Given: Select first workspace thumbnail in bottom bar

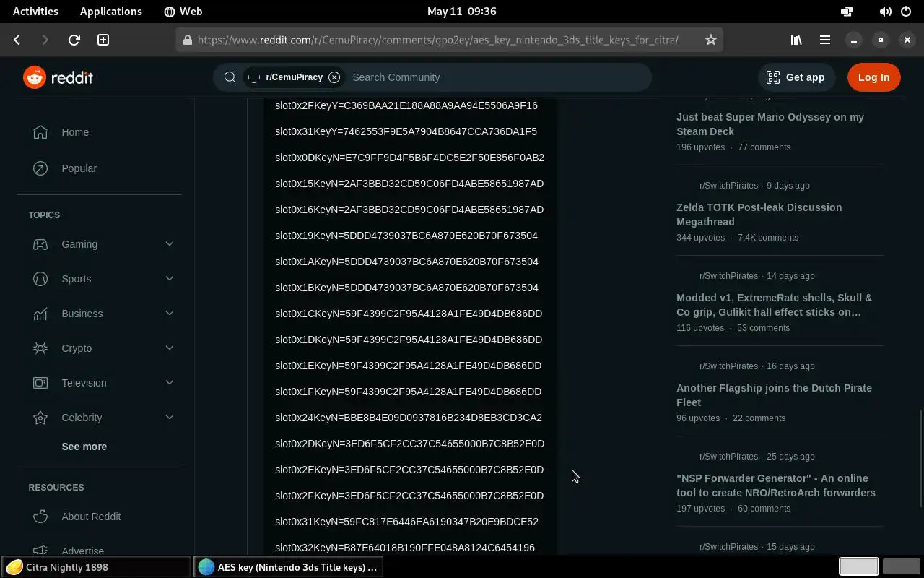Looking at the screenshot, I should [858, 567].
